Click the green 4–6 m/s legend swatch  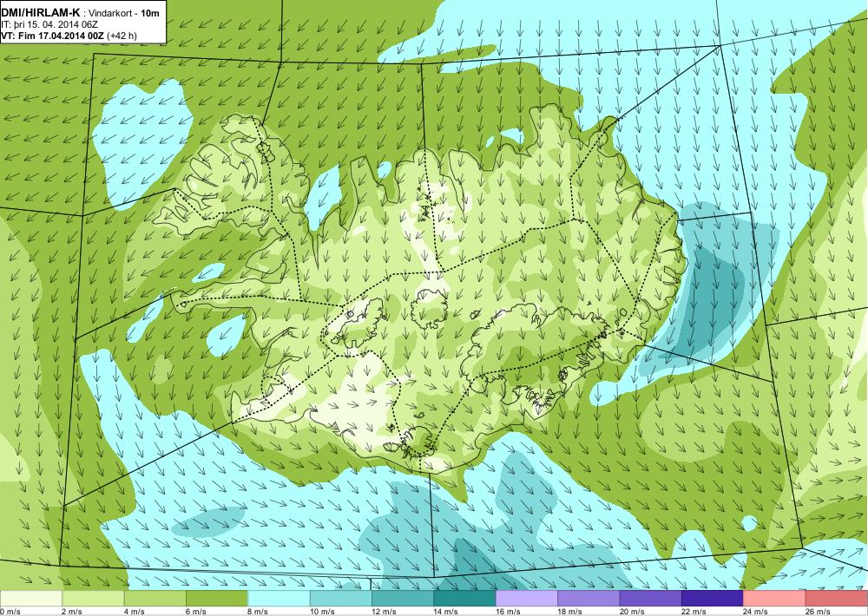(155, 599)
